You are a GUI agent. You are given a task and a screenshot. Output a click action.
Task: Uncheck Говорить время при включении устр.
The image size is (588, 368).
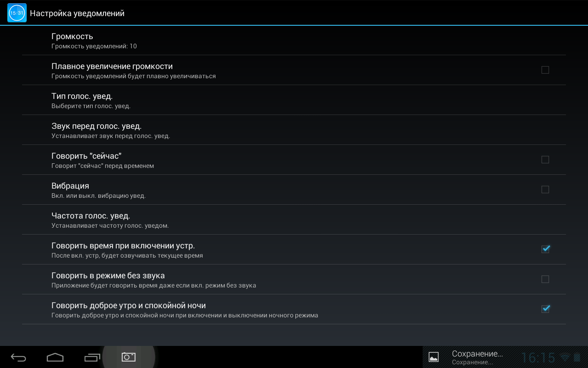[545, 249]
